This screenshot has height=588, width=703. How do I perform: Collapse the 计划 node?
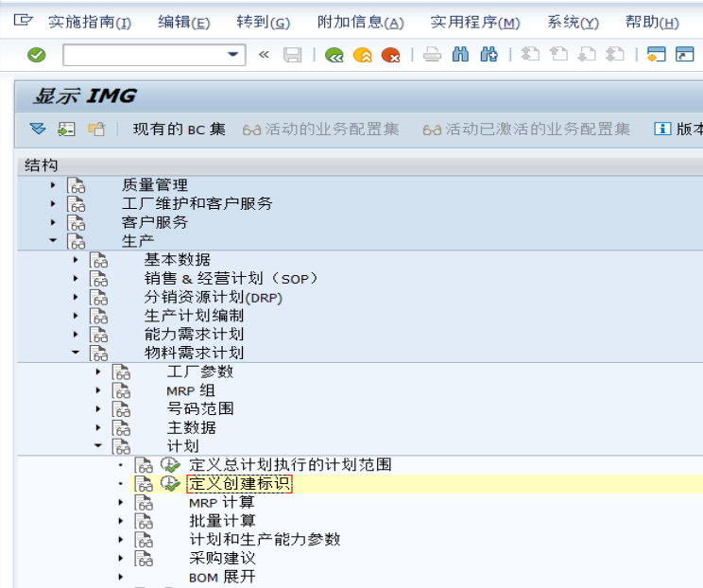coord(97,446)
